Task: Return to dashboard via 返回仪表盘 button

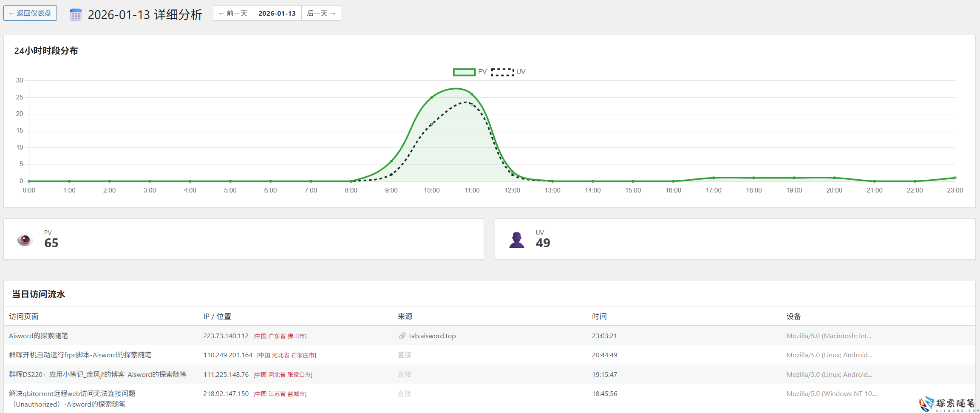Action: click(x=30, y=13)
